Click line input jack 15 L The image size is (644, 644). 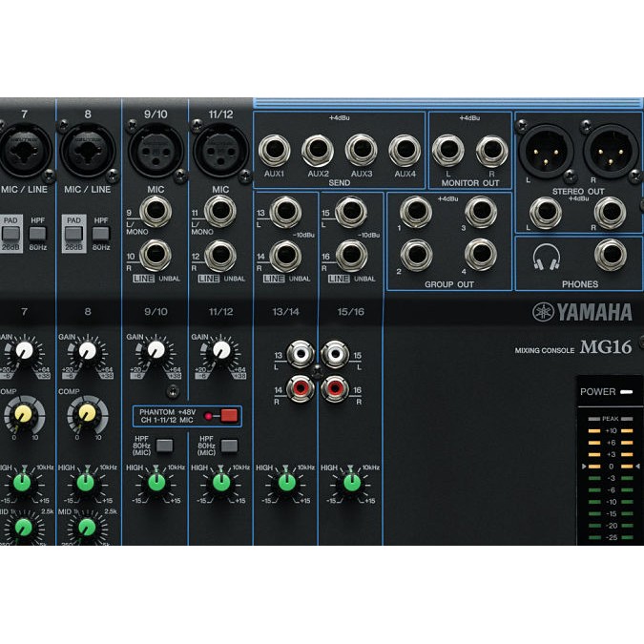[x=351, y=212]
